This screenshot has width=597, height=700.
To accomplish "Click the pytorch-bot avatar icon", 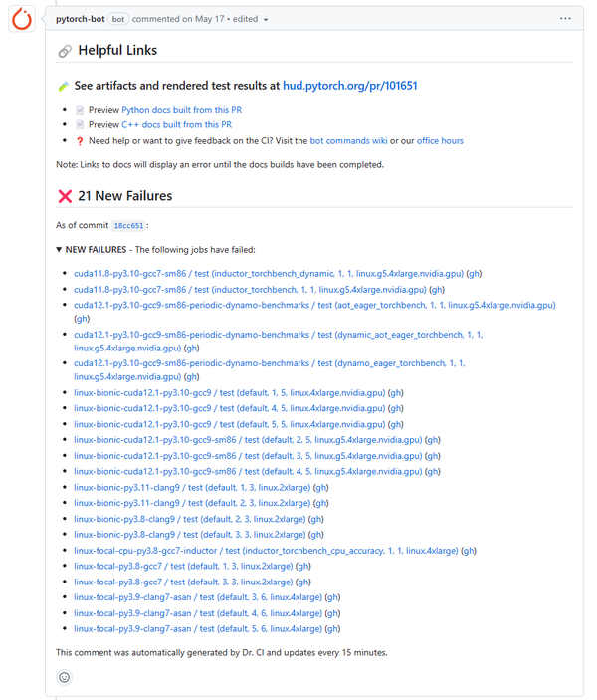I will [x=22, y=19].
